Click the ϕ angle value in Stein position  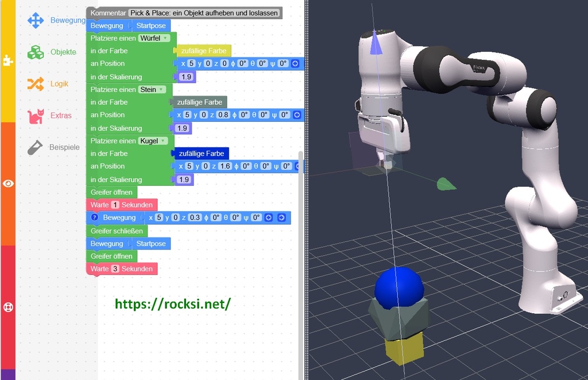(x=244, y=115)
